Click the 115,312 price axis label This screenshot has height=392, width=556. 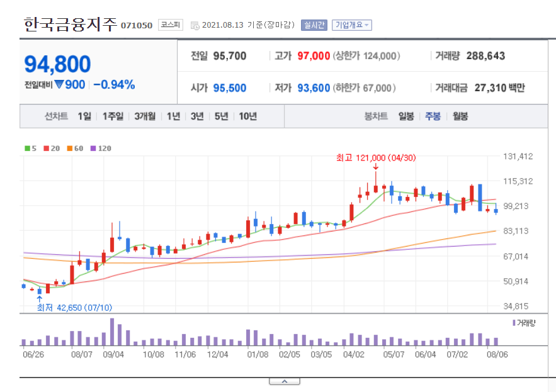pos(518,181)
